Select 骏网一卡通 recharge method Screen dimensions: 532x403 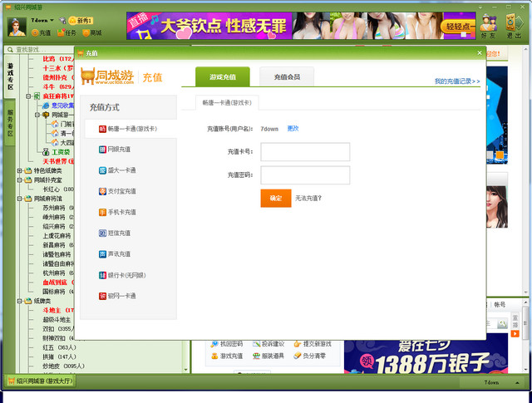pos(117,296)
